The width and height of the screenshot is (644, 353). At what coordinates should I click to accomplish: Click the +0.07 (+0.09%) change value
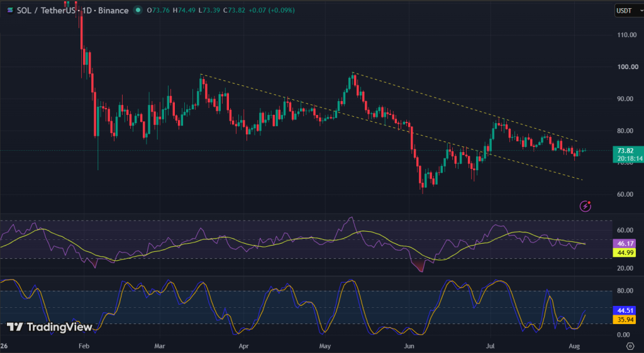pos(272,10)
